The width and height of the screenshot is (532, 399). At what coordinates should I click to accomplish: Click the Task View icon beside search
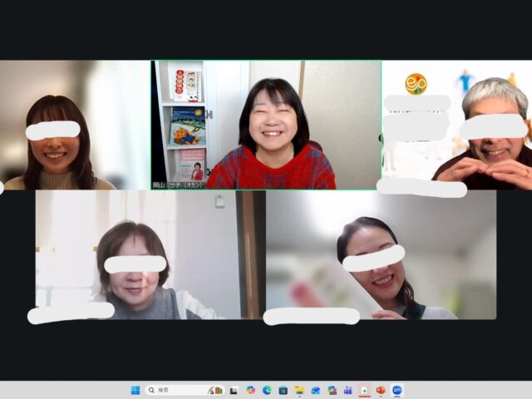pos(234,390)
